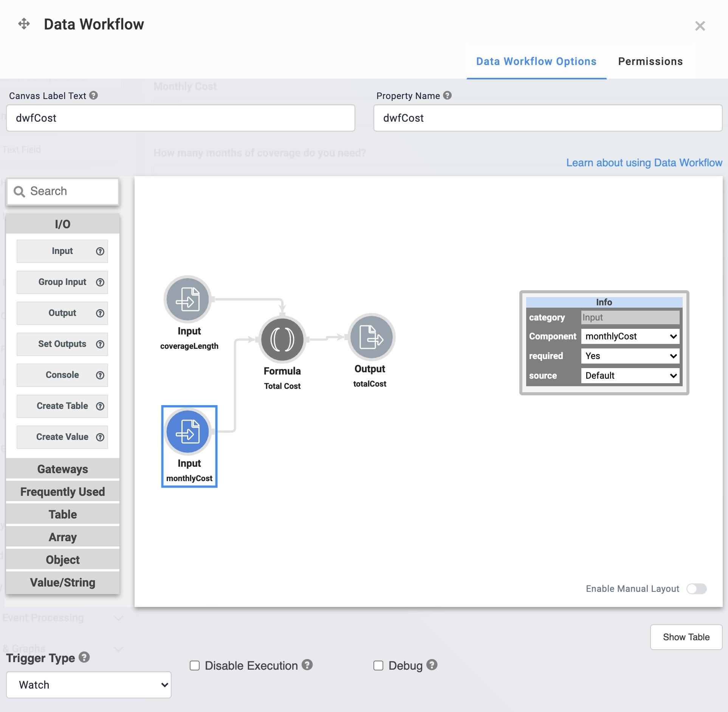Image resolution: width=728 pixels, height=712 pixels.
Task: Click the Console operator button
Action: click(x=62, y=375)
